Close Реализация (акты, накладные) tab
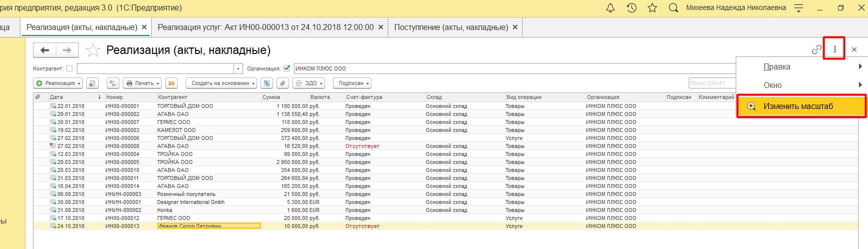 tap(144, 27)
